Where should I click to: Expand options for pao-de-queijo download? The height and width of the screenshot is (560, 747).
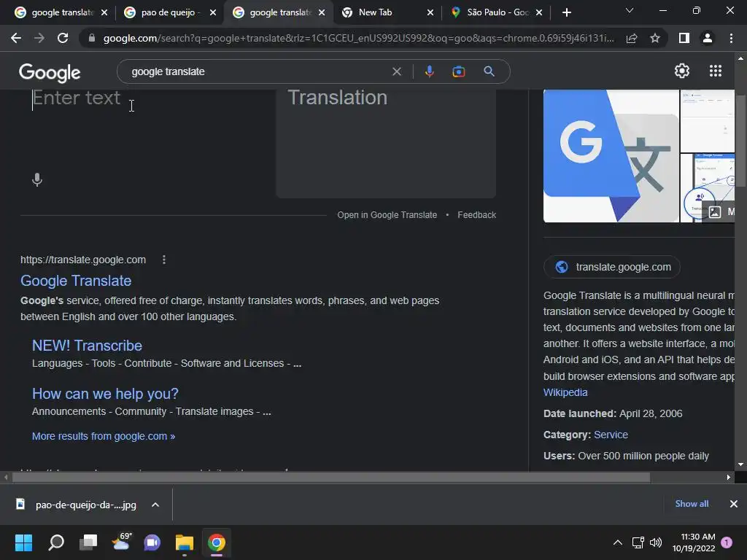click(155, 505)
